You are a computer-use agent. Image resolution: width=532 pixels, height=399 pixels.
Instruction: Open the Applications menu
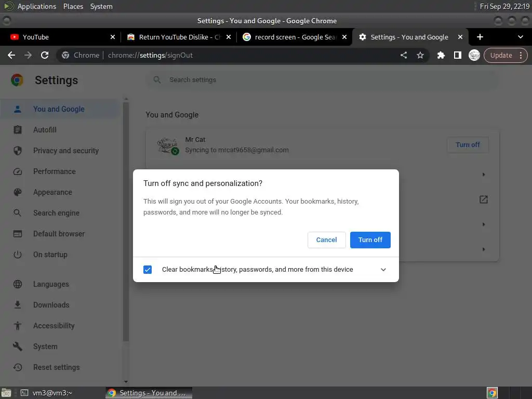click(37, 6)
